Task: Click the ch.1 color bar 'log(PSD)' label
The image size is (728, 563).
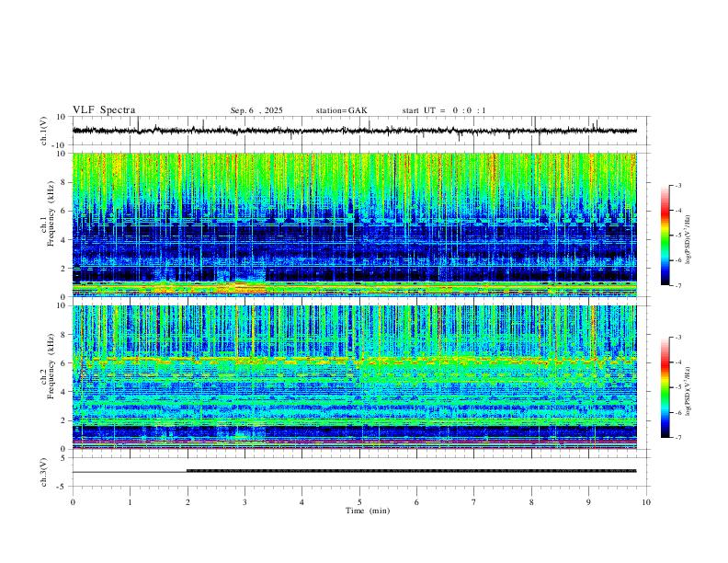Action: (x=688, y=239)
